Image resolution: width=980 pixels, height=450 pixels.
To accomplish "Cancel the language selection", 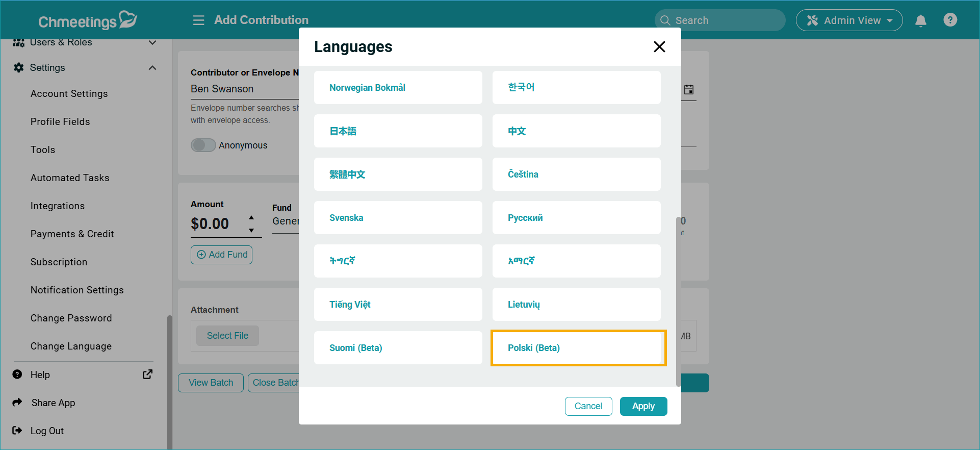I will coord(588,407).
